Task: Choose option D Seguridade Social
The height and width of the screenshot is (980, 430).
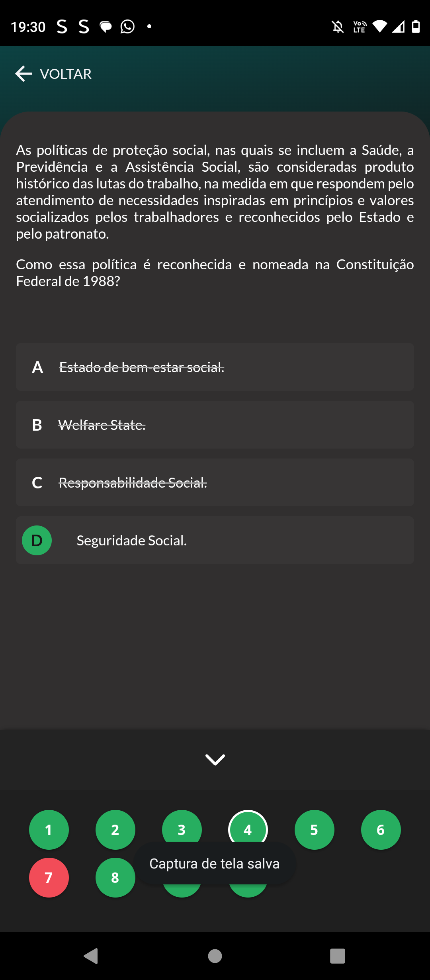Action: (215, 540)
